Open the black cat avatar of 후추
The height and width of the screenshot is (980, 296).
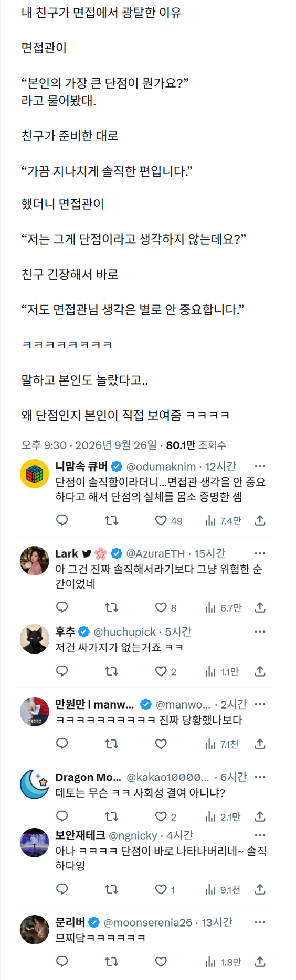[35, 639]
